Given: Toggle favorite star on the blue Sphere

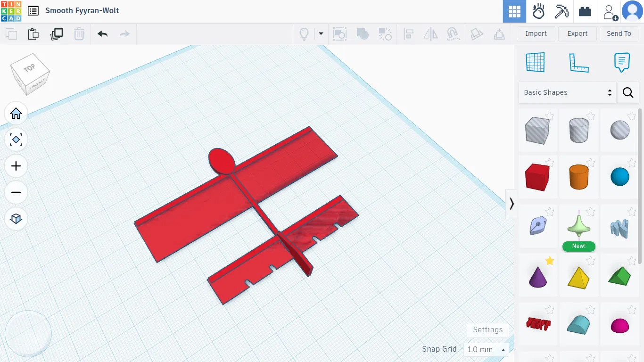Looking at the screenshot, I should (632, 163).
